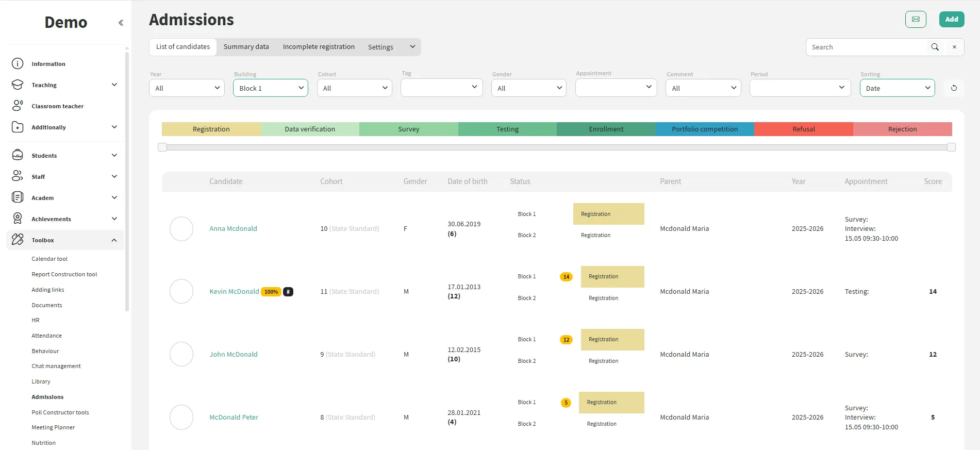Image resolution: width=980 pixels, height=450 pixels.
Task: Click the green Add button
Action: click(951, 20)
